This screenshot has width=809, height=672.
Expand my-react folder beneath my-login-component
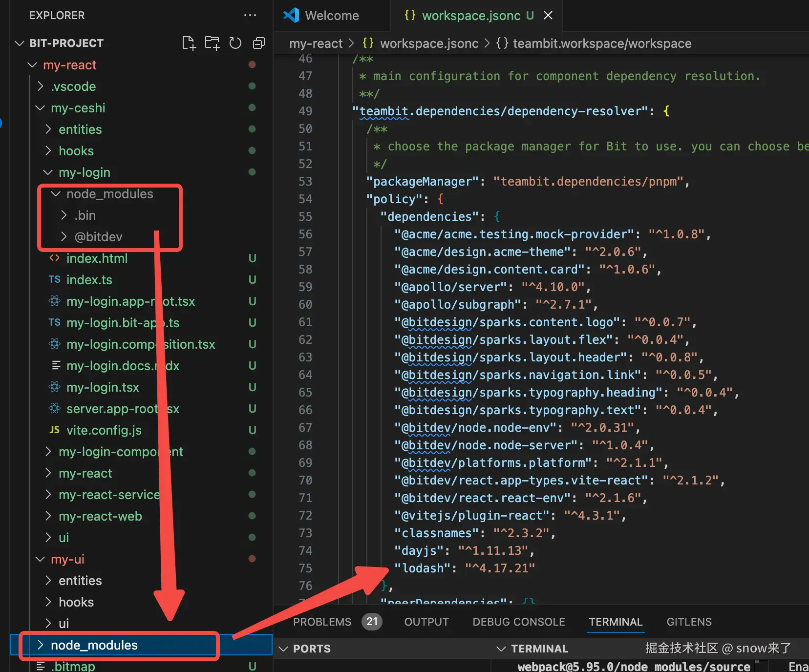(x=48, y=473)
